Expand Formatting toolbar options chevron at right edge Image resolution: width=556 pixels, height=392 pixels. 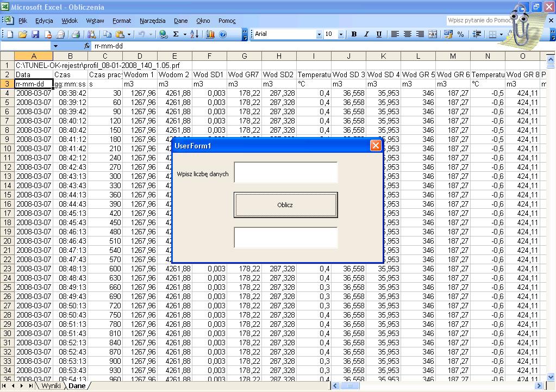(553, 34)
